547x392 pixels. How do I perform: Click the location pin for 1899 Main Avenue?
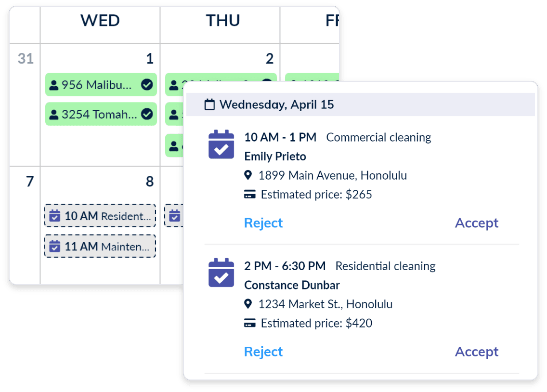click(x=248, y=176)
